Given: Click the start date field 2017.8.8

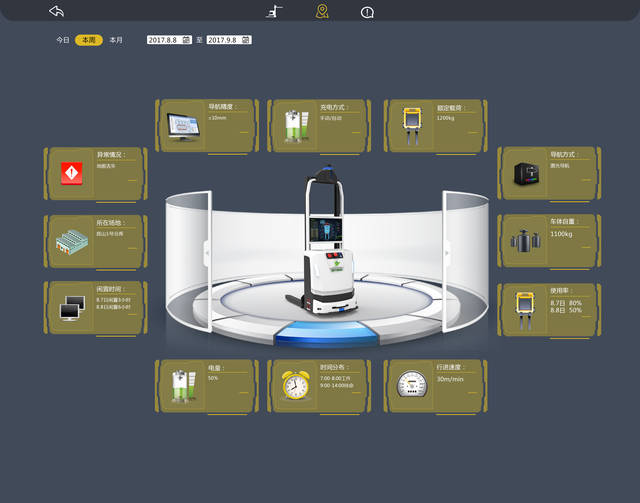Looking at the screenshot, I should pyautogui.click(x=162, y=40).
